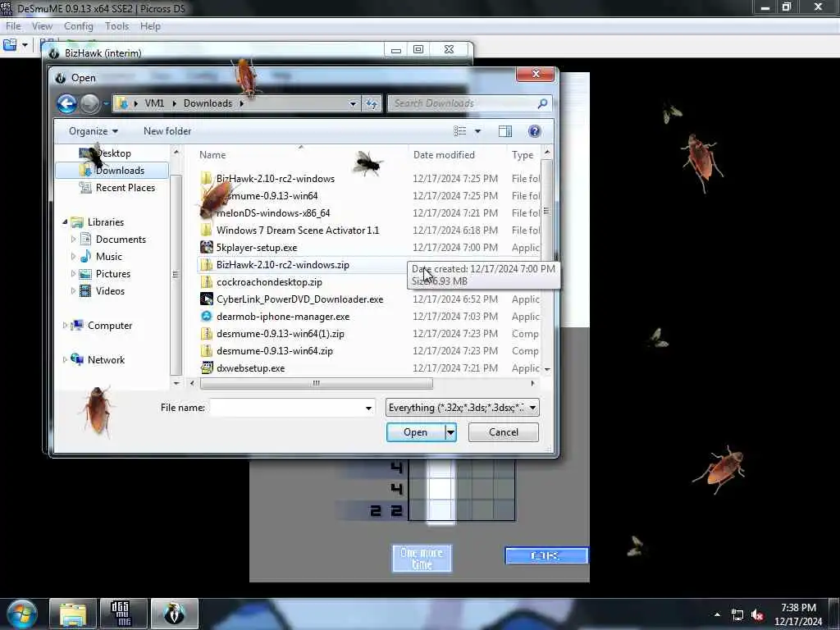Screen dimensions: 840x630
Task: Collapse the Libraries tree node
Action: pyautogui.click(x=65, y=221)
